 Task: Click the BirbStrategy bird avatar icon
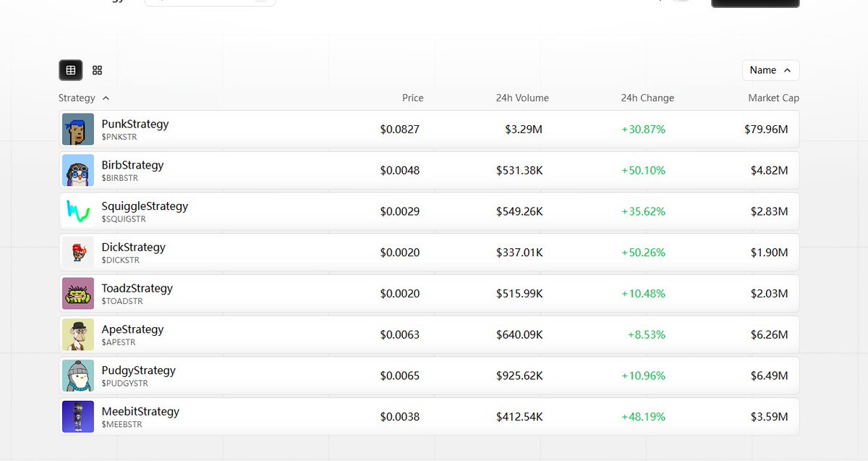click(x=78, y=171)
